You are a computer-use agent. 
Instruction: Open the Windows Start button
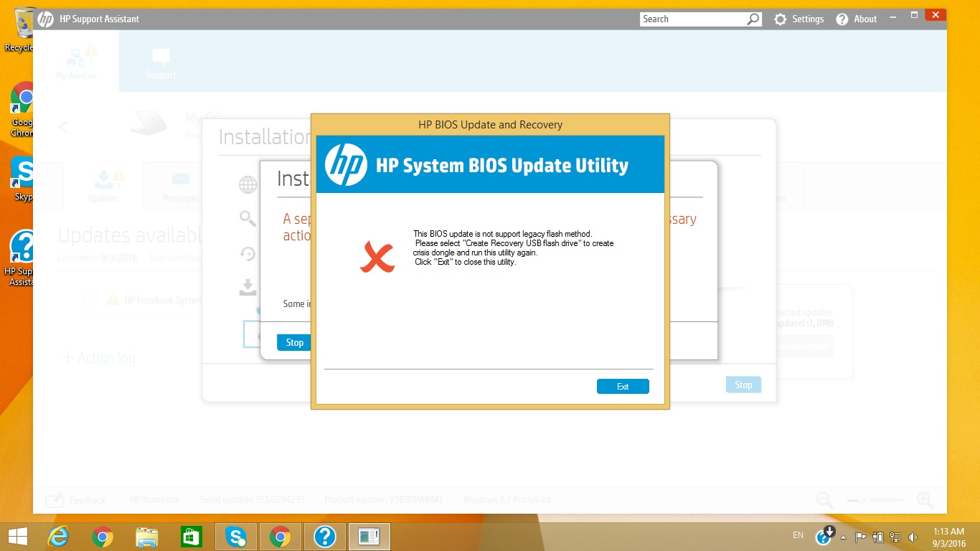pyautogui.click(x=17, y=536)
